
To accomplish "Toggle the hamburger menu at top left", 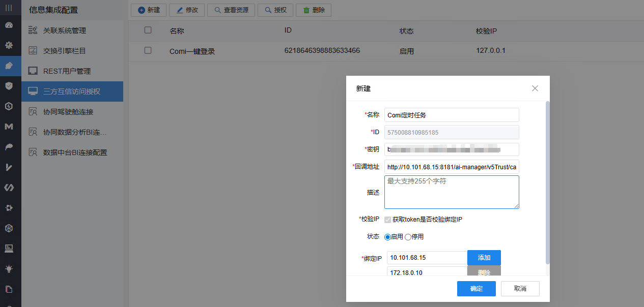I will (x=9, y=8).
